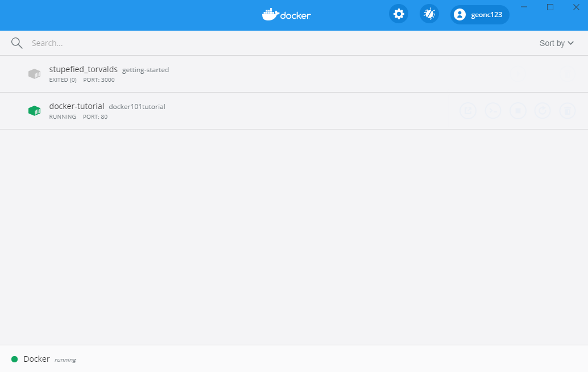Open CLI terminal for docker-tutorial

tap(493, 111)
